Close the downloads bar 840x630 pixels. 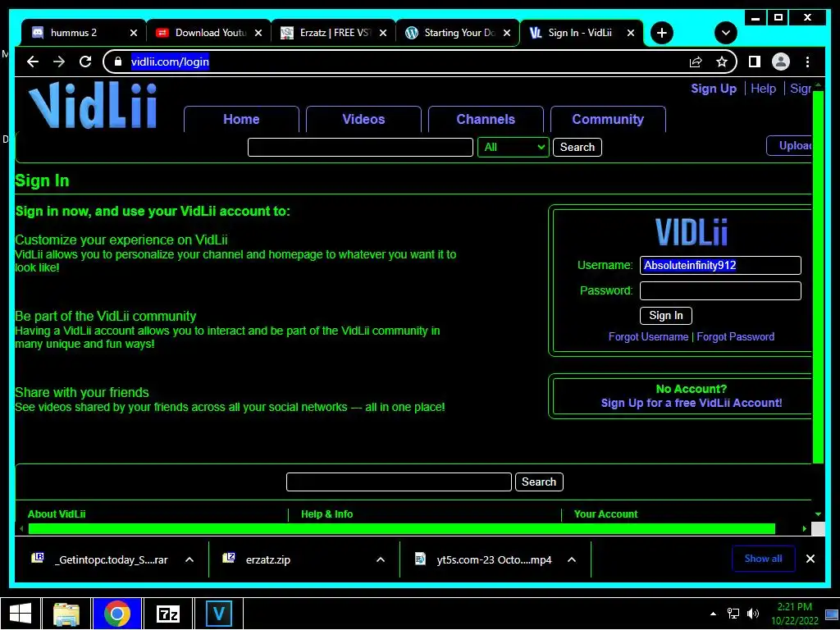[x=810, y=559]
